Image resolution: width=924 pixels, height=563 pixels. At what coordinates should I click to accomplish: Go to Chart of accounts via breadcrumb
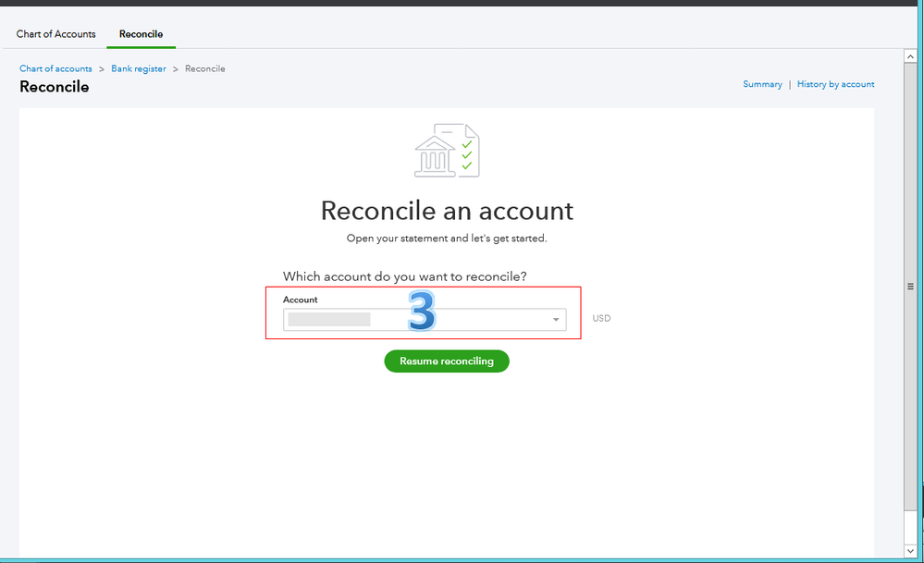click(x=55, y=68)
